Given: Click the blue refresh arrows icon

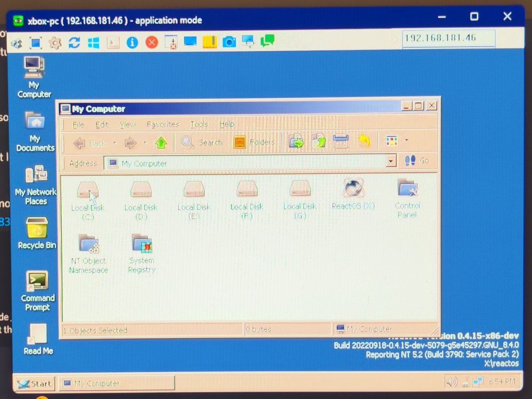Looking at the screenshot, I should pyautogui.click(x=74, y=43).
